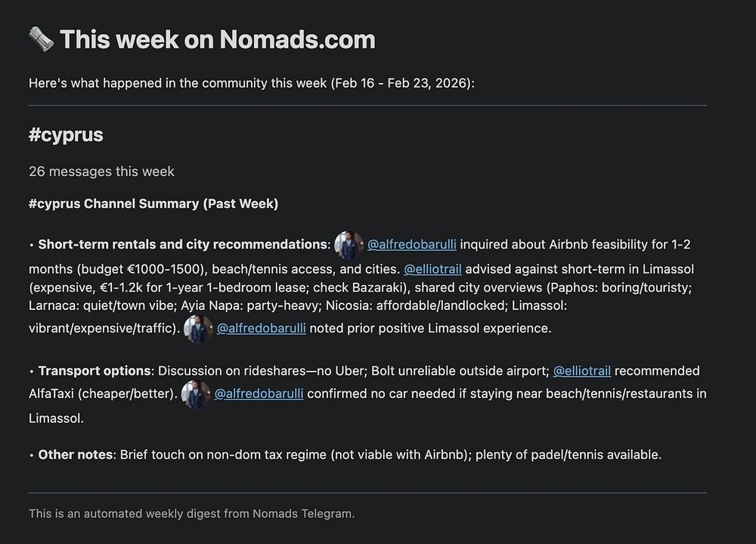The width and height of the screenshot is (756, 544).
Task: Click the bold 'Other notes' label
Action: tap(75, 455)
